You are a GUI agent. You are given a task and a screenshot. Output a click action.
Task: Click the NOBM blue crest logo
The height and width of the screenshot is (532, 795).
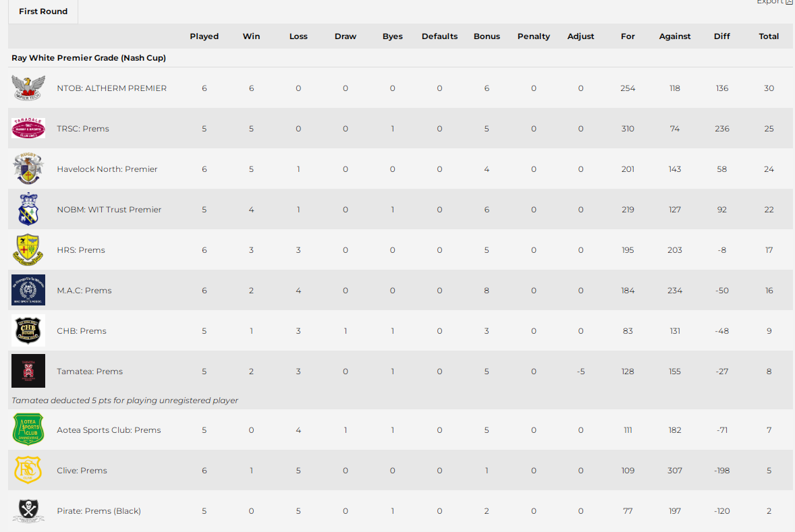click(x=28, y=209)
